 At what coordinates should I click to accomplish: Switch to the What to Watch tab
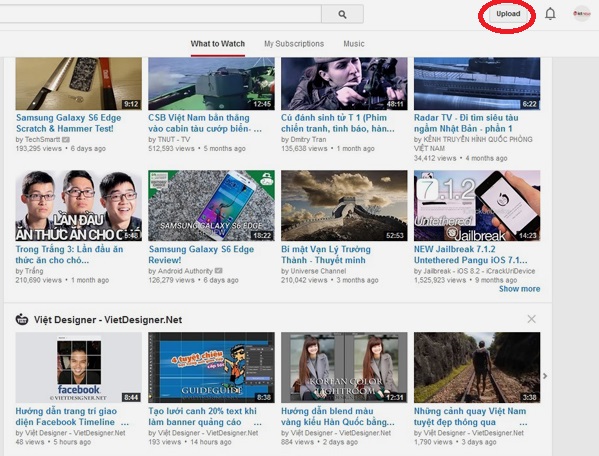tap(218, 44)
